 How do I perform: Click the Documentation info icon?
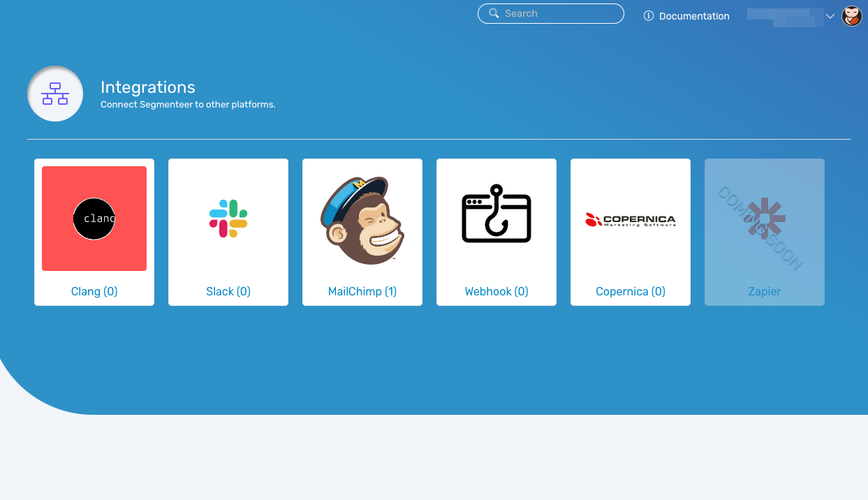649,16
